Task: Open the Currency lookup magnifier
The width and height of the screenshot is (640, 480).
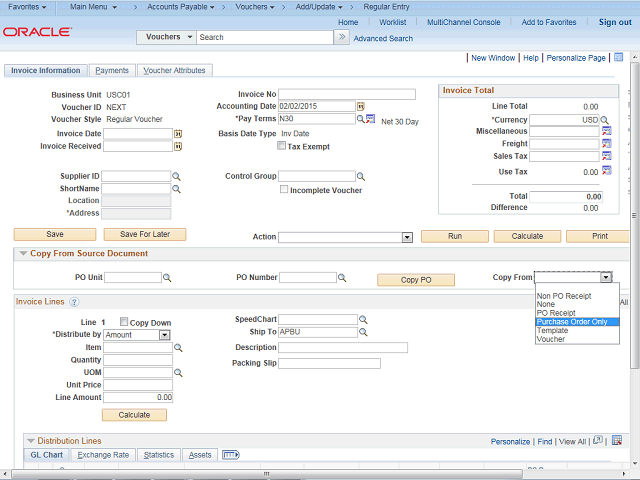Action: tap(605, 120)
